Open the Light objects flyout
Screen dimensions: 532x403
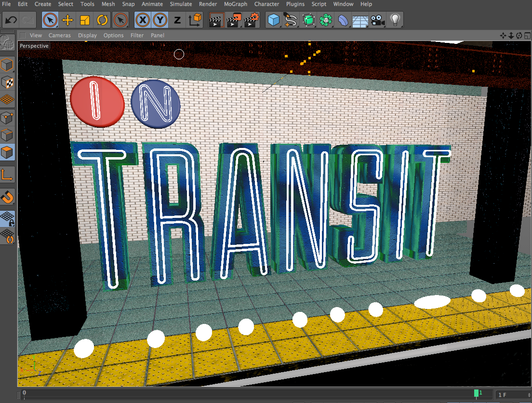click(x=395, y=20)
